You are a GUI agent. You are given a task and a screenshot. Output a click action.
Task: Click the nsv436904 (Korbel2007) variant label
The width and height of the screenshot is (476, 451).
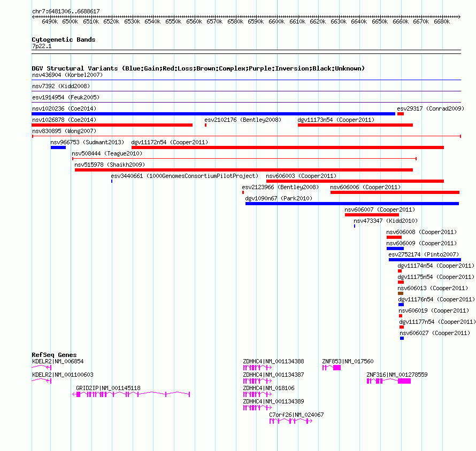click(x=67, y=75)
